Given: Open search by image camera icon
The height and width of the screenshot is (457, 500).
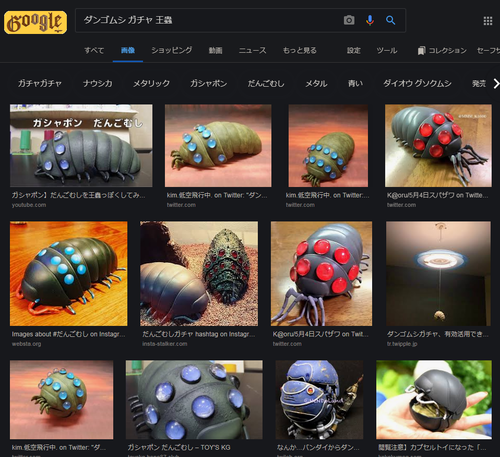Looking at the screenshot, I should pyautogui.click(x=349, y=20).
